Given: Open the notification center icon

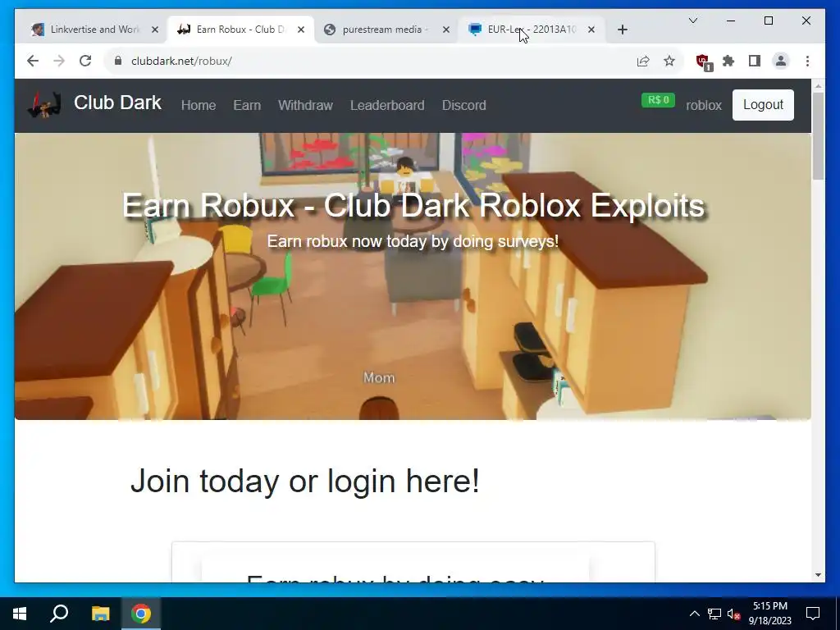Looking at the screenshot, I should (x=813, y=614).
